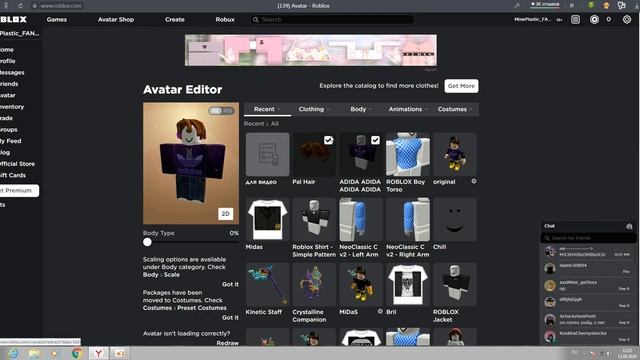This screenshot has height=360, width=640.
Task: Click the Redraw link
Action: 227,343
